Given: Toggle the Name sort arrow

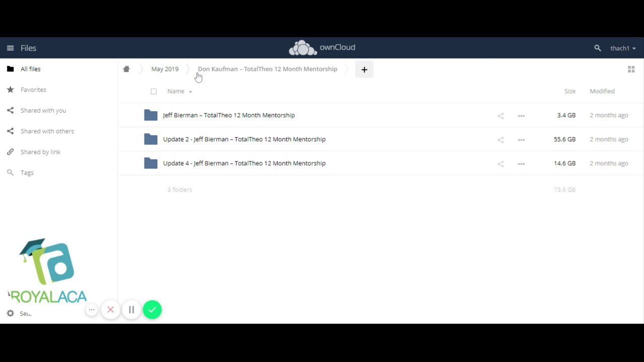Looking at the screenshot, I should pos(190,92).
